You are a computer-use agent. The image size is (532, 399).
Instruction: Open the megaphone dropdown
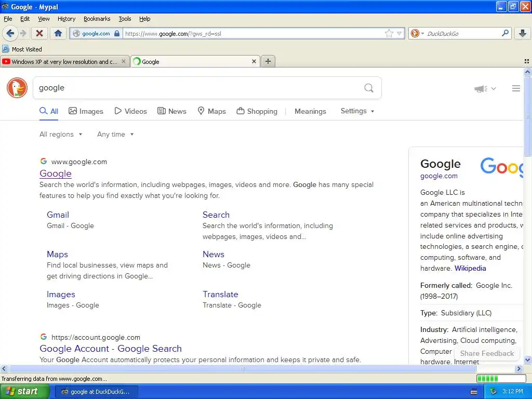(485, 88)
